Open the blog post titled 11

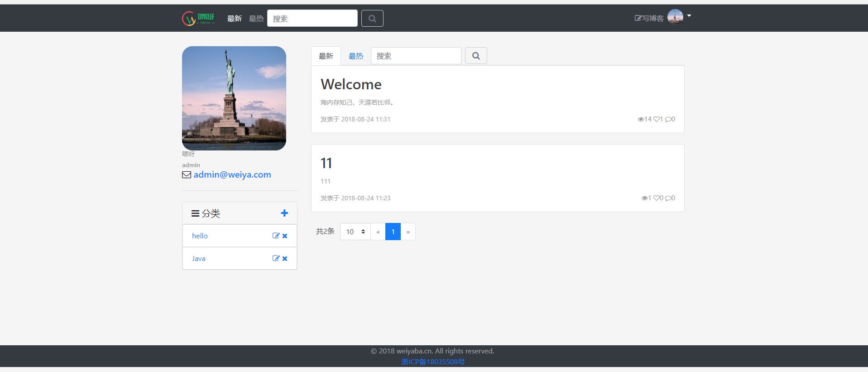tap(326, 163)
